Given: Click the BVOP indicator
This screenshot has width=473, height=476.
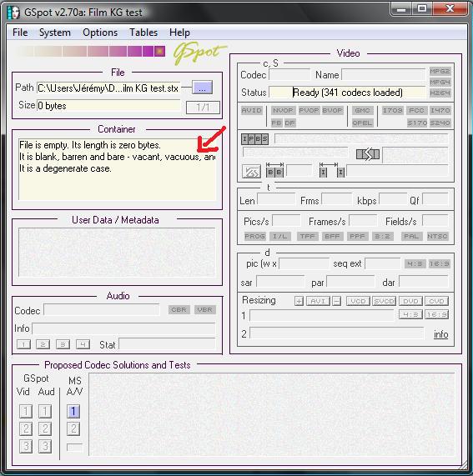Looking at the screenshot, I should [x=332, y=110].
